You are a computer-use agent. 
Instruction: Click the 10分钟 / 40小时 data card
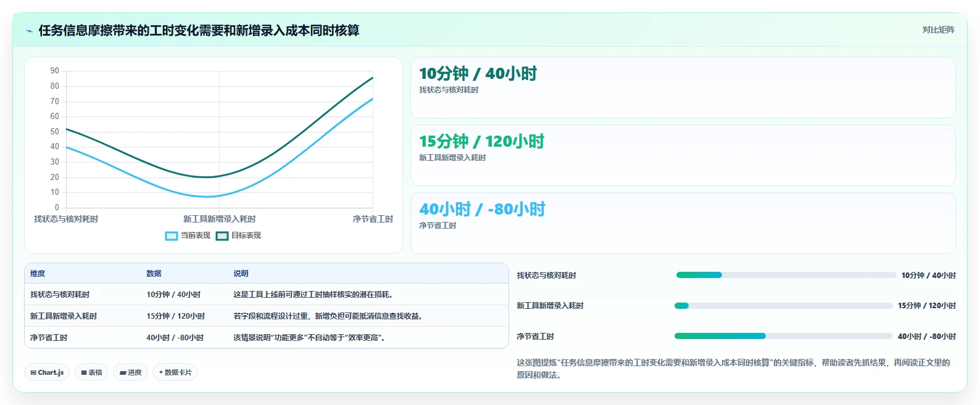click(683, 88)
